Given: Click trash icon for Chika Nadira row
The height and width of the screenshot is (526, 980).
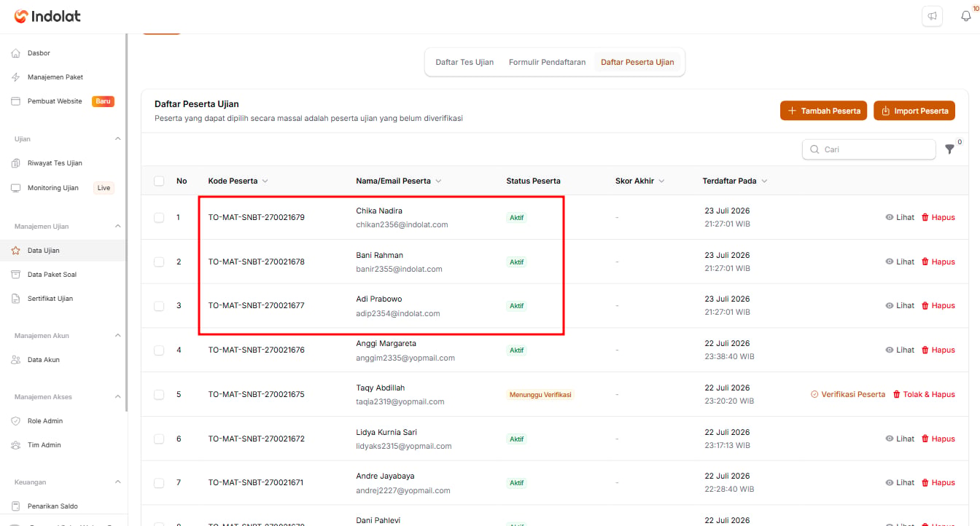Looking at the screenshot, I should point(925,217).
